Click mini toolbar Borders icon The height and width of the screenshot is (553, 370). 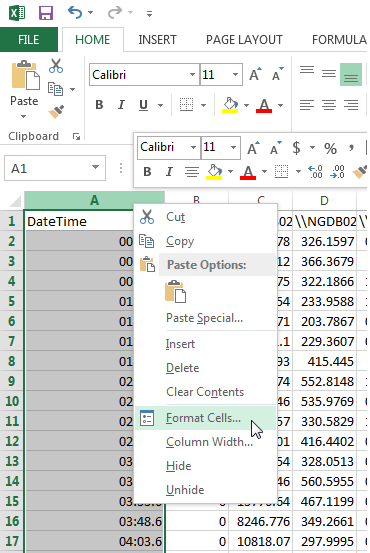281,172
